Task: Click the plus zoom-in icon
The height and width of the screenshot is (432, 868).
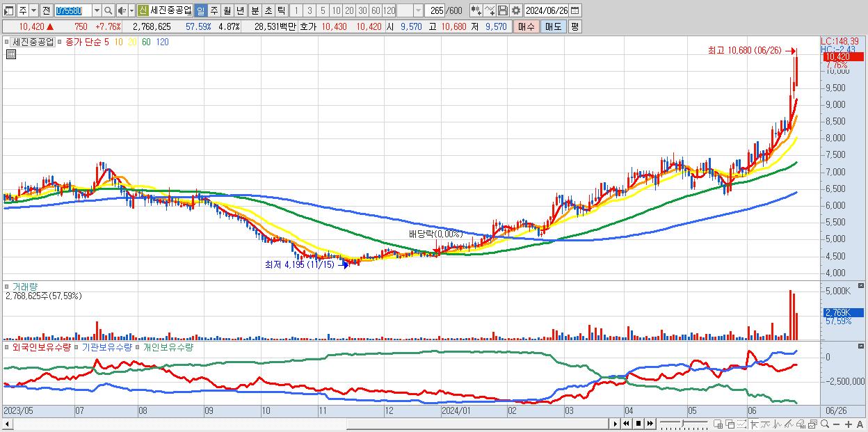Action: tap(849, 424)
